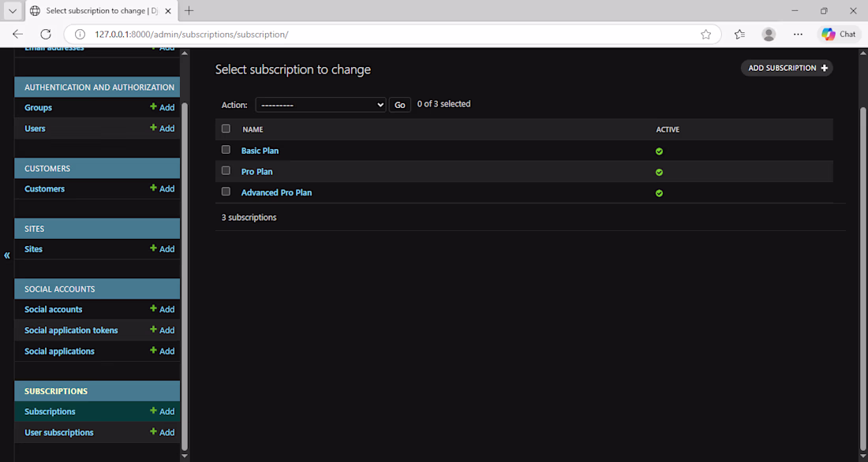
Task: Check the Pro Plan row checkbox
Action: pyautogui.click(x=226, y=170)
